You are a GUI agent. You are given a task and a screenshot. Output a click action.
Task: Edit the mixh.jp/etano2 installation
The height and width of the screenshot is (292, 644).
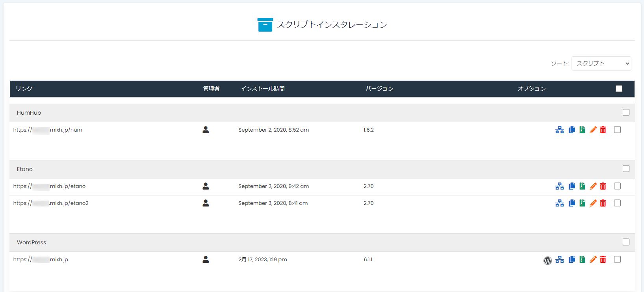tap(593, 203)
